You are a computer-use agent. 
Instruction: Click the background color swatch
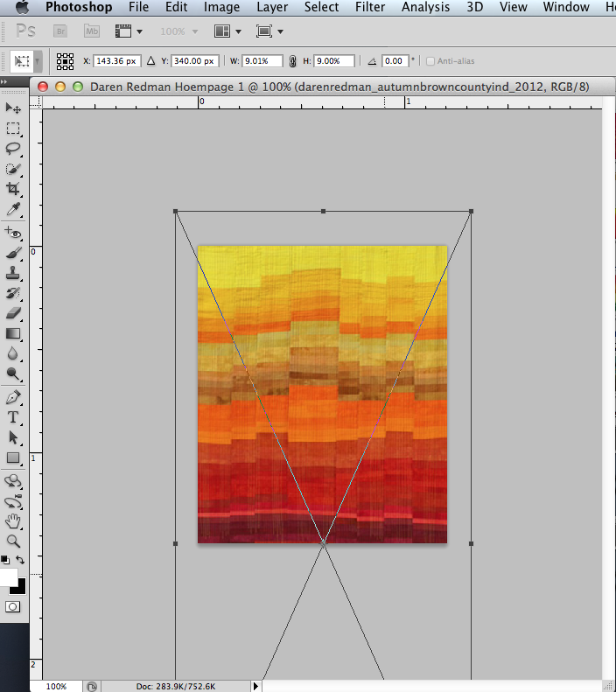click(x=20, y=589)
